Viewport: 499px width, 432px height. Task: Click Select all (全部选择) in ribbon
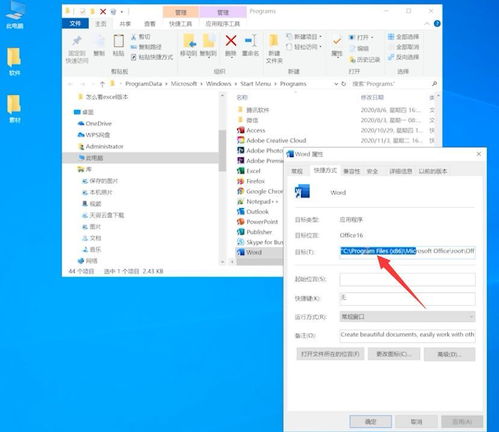(x=403, y=37)
